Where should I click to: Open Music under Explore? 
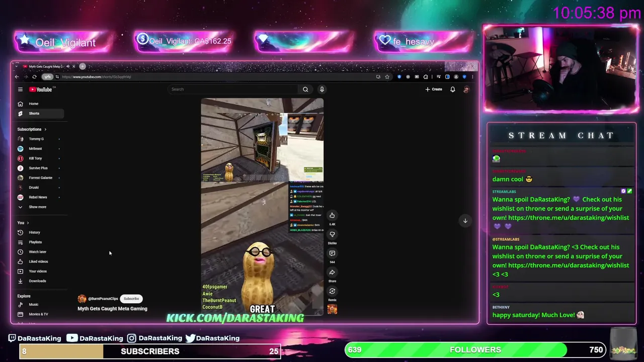click(39, 305)
